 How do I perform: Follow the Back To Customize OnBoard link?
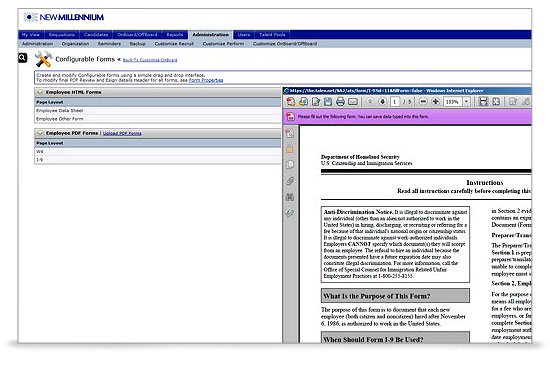pyautogui.click(x=150, y=60)
